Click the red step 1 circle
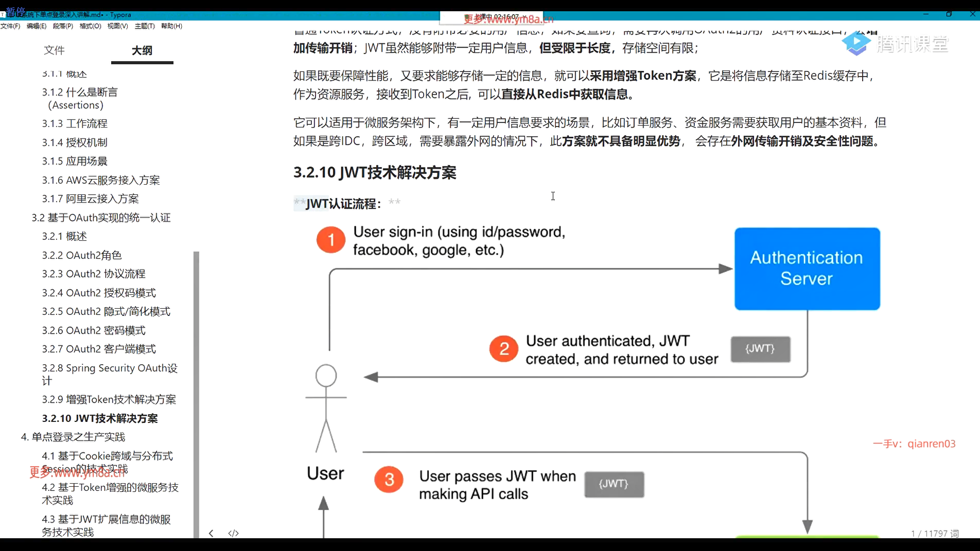Viewport: 980px width, 551px height. pyautogui.click(x=331, y=240)
